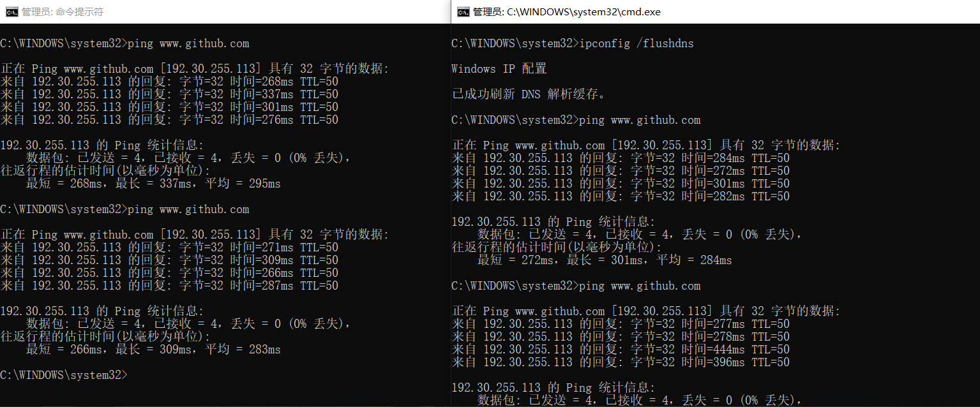Click the reply line with 时间=278ms
This screenshot has height=407, width=980.
621,337
